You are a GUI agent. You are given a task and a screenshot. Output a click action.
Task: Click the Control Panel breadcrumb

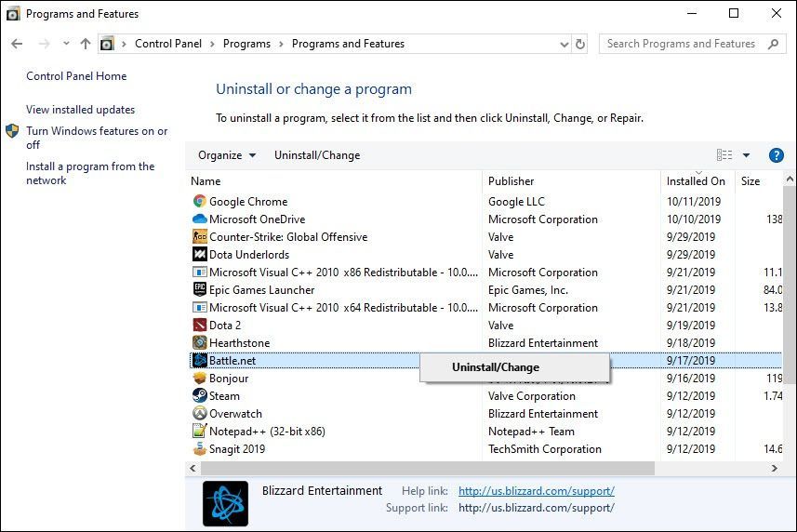pos(168,45)
